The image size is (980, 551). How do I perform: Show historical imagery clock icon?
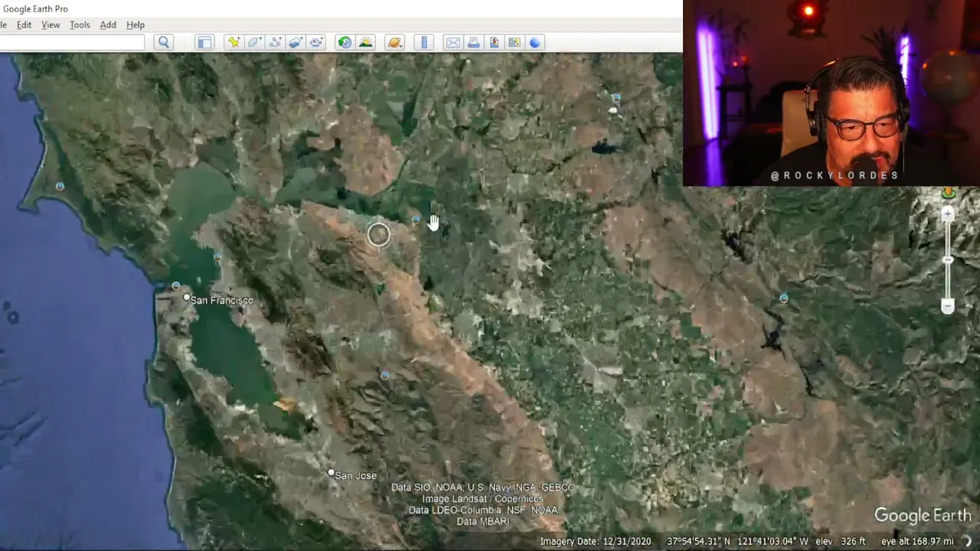(x=345, y=43)
